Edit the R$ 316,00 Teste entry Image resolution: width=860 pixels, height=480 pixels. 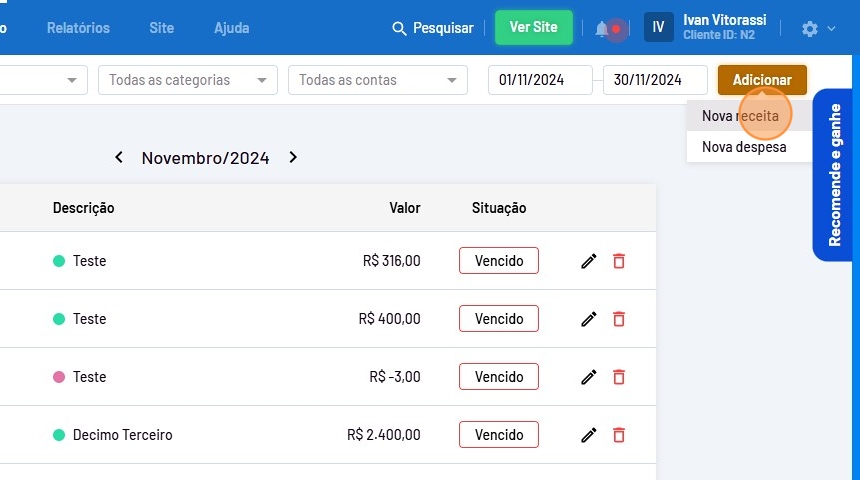click(x=589, y=261)
